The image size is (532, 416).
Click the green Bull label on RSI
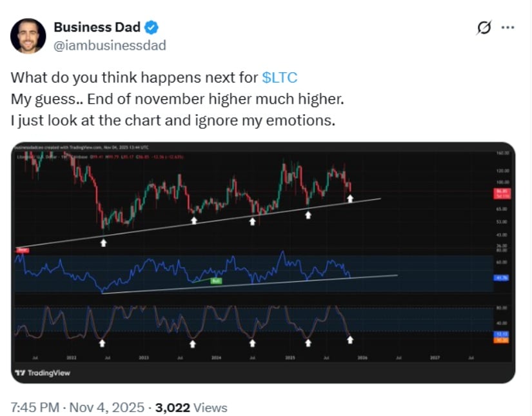point(217,281)
